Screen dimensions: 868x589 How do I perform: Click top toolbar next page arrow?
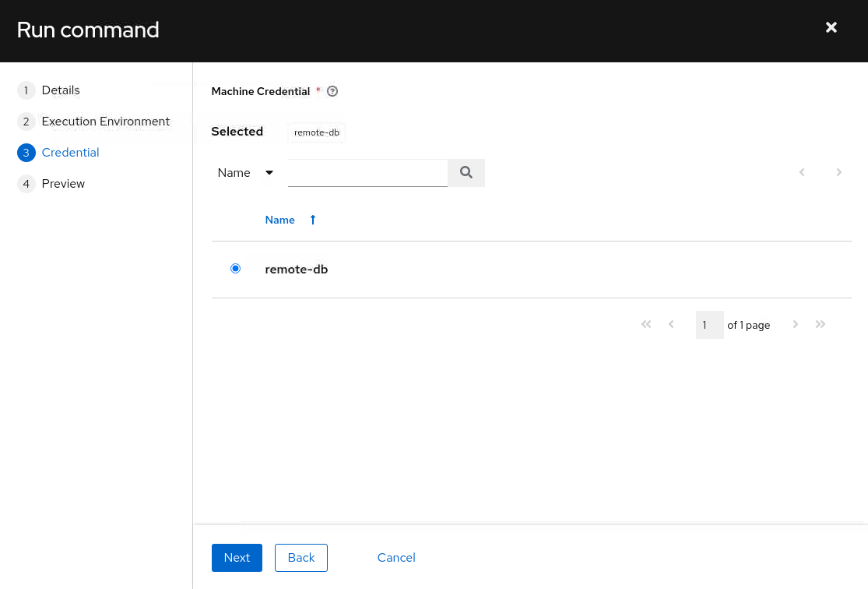coord(838,172)
